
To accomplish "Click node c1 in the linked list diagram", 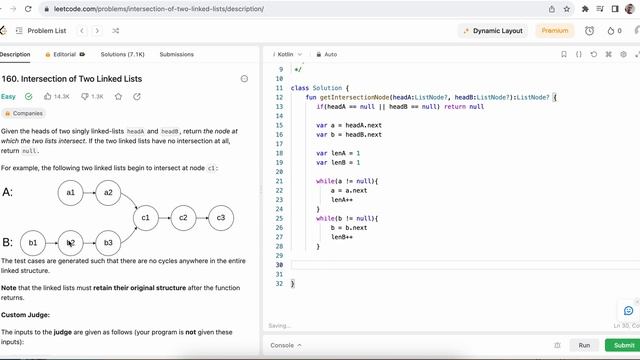I will tap(146, 218).
